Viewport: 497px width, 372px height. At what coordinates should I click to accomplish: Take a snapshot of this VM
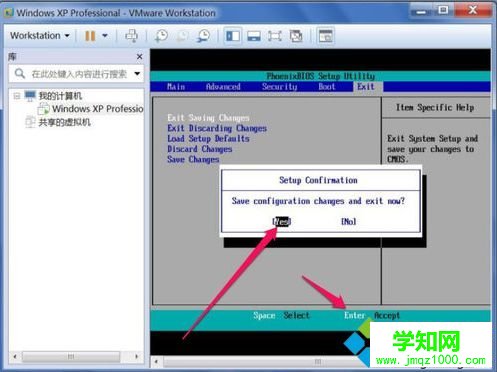[x=161, y=36]
